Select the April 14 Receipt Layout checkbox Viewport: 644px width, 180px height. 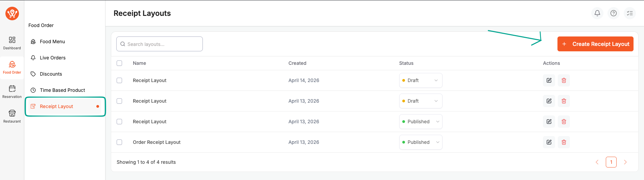click(119, 80)
